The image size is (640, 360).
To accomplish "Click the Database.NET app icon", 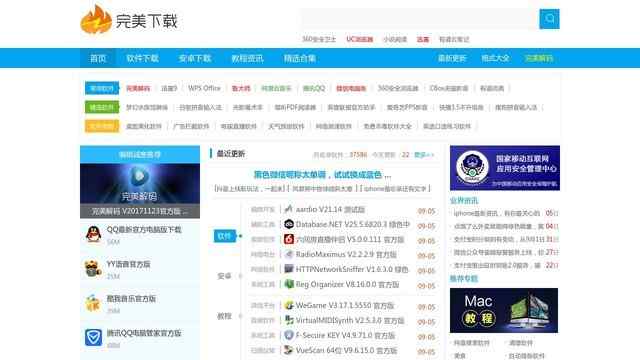I will [x=289, y=224].
